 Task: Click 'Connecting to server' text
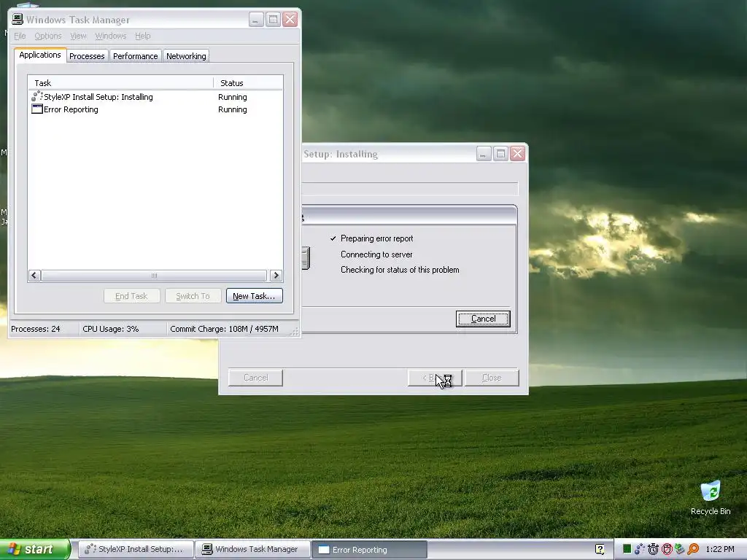376,254
